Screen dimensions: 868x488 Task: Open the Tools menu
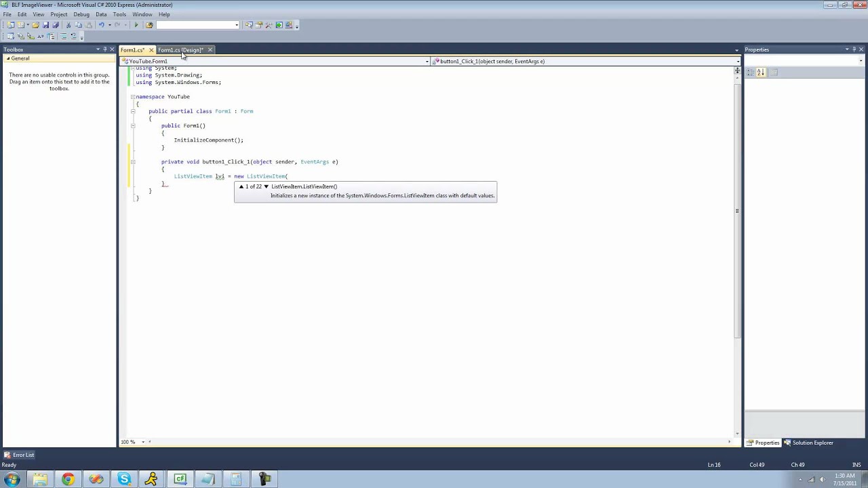pyautogui.click(x=119, y=14)
